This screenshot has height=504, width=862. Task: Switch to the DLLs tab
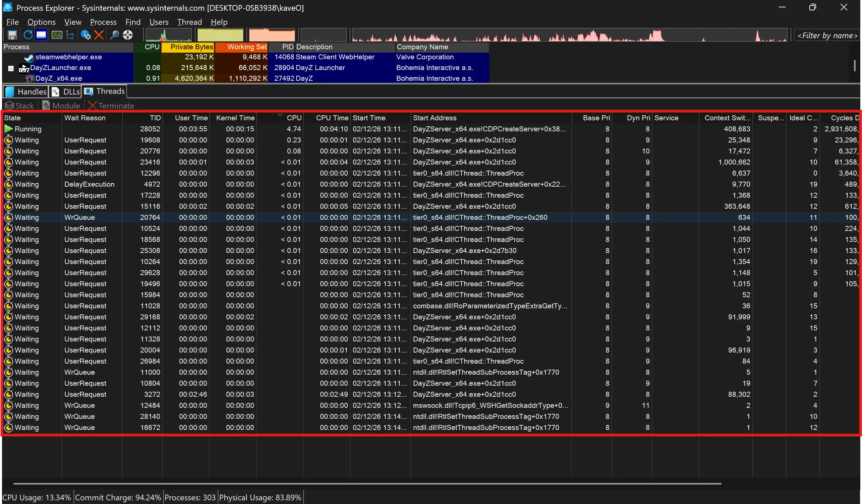click(66, 91)
